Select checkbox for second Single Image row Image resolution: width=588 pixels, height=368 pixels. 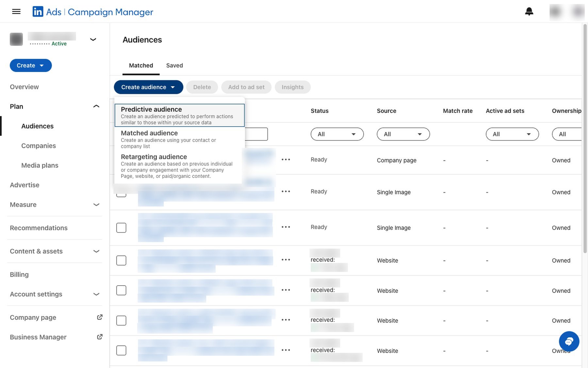(121, 228)
